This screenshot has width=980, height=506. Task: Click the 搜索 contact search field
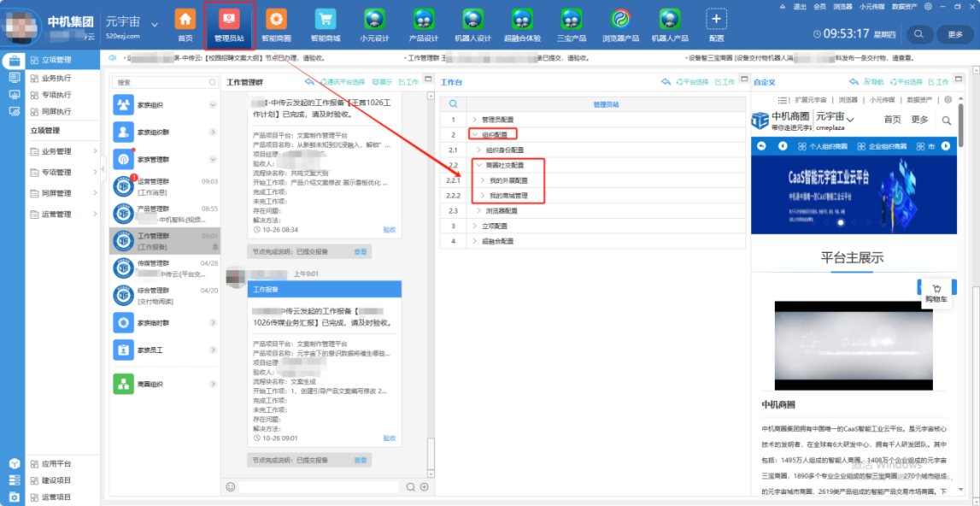click(x=164, y=82)
